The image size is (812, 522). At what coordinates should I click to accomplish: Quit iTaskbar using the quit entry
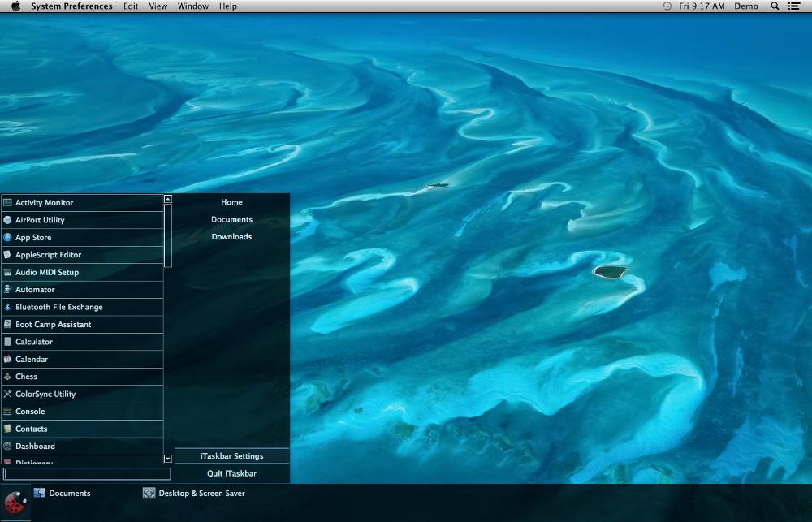[231, 472]
